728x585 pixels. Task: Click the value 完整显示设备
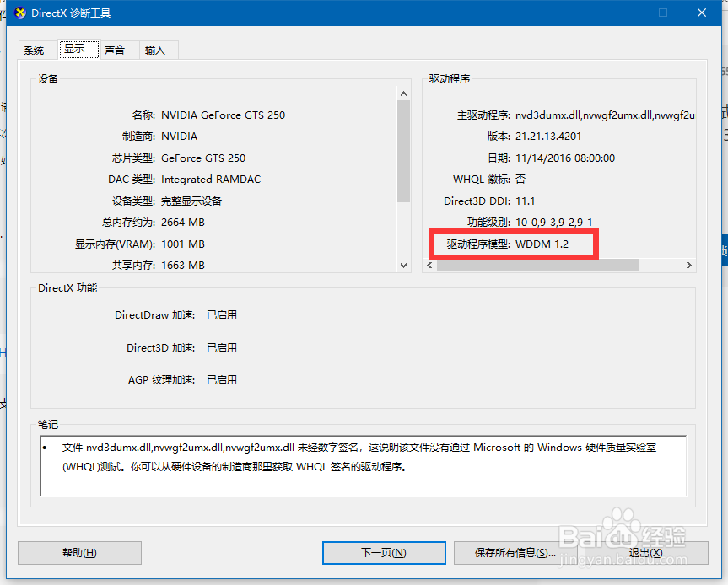click(x=191, y=201)
